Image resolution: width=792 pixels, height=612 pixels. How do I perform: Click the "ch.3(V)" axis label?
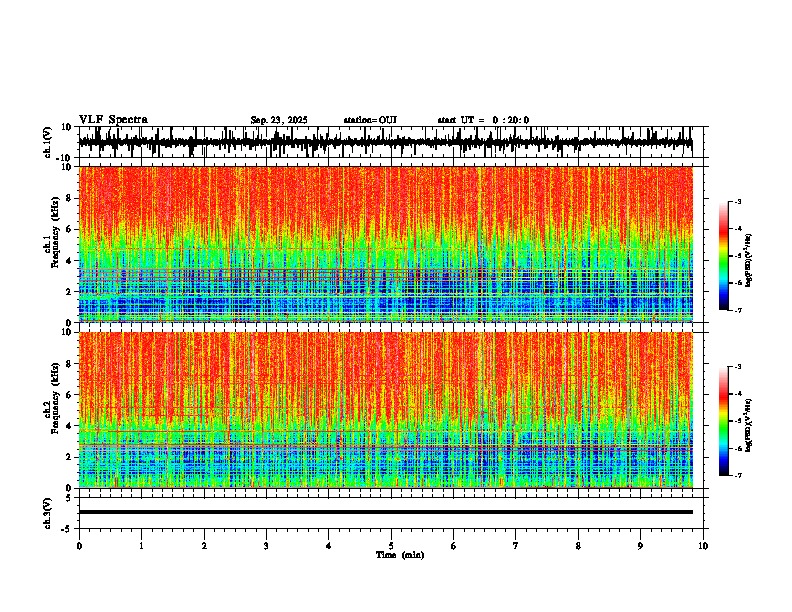pyautogui.click(x=48, y=514)
